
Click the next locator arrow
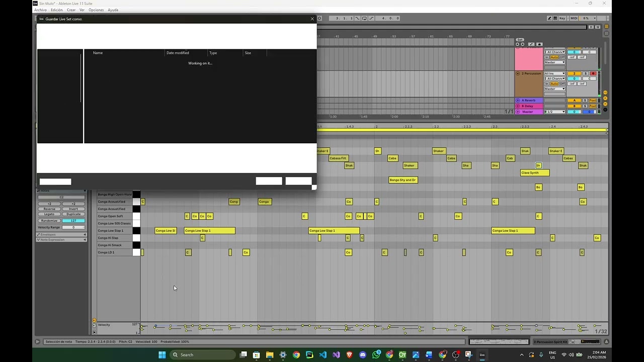click(523, 44)
